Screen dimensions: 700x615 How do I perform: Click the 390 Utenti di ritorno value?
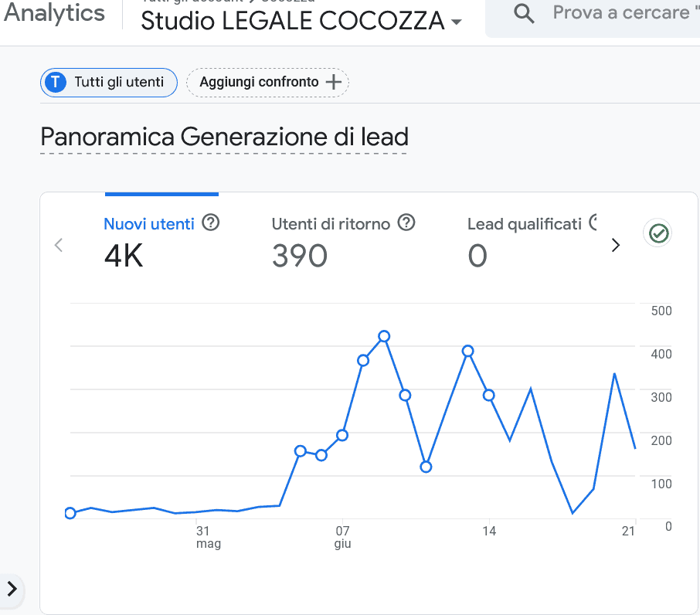[300, 256]
